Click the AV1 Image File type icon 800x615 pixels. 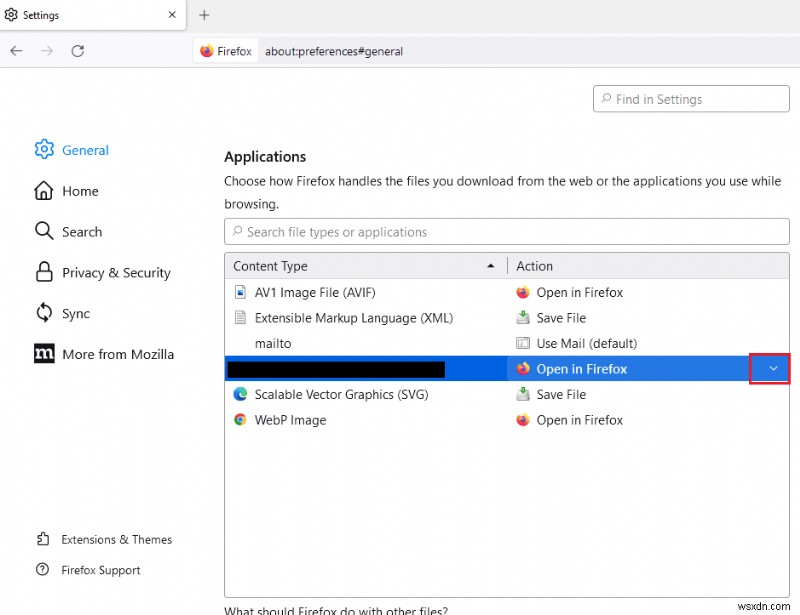coord(239,291)
